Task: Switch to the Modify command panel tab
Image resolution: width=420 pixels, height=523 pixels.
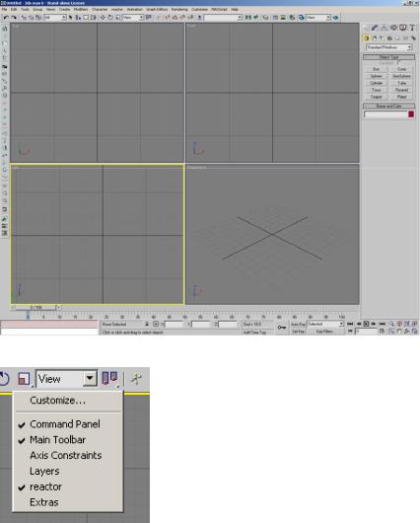Action: [x=375, y=28]
